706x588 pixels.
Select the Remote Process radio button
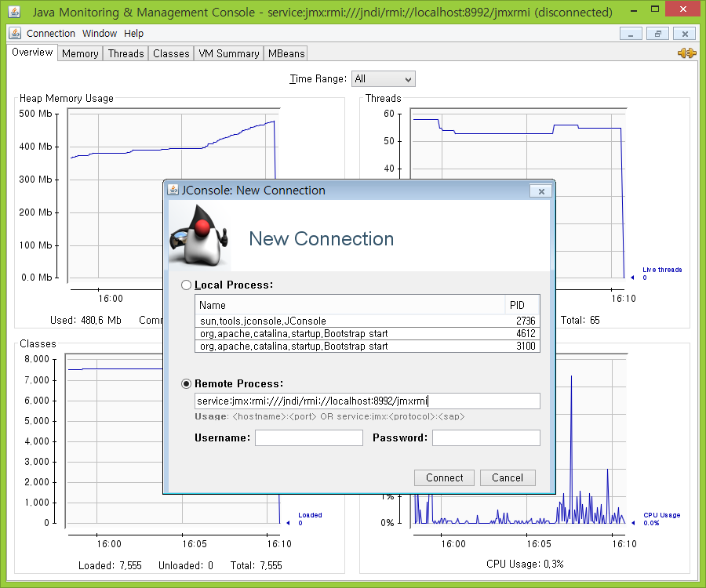pos(187,384)
